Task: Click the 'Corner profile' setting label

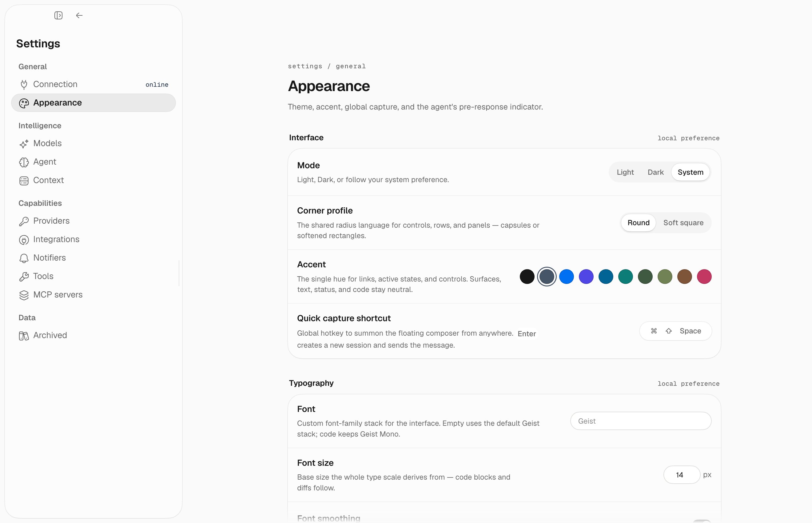Action: (x=324, y=210)
